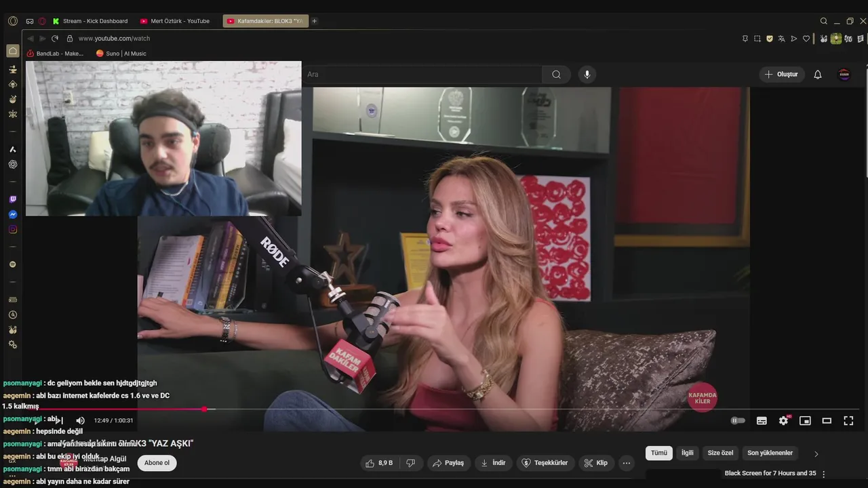
Task: Dislike the video thumbs down
Action: 410,463
